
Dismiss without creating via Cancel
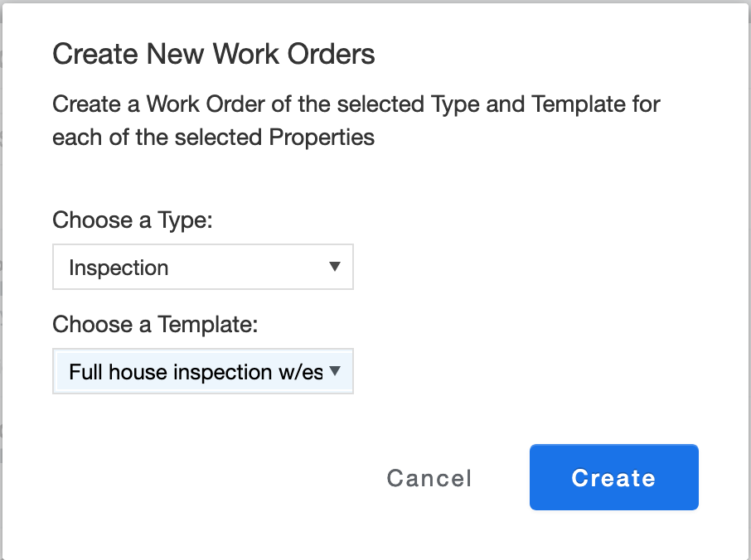(x=429, y=477)
